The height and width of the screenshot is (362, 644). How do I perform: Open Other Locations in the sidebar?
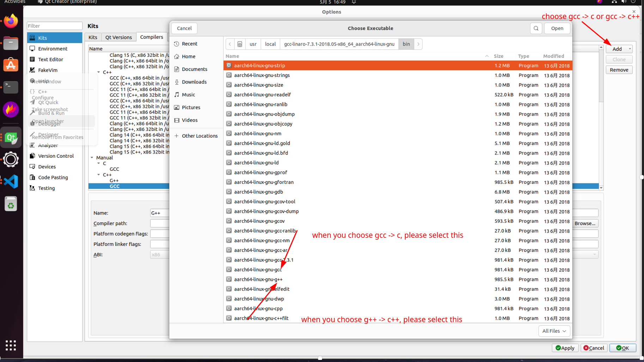pyautogui.click(x=200, y=136)
